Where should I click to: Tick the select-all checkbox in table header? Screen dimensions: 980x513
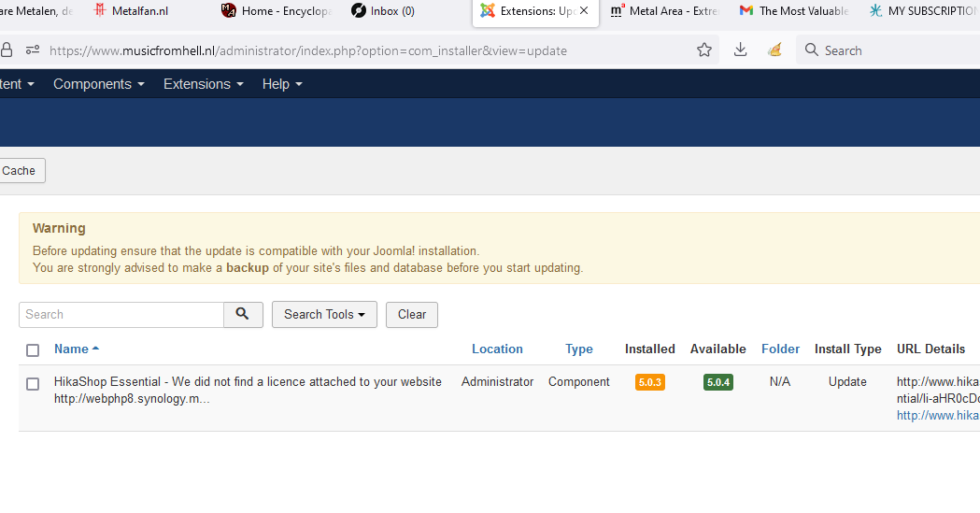33,349
